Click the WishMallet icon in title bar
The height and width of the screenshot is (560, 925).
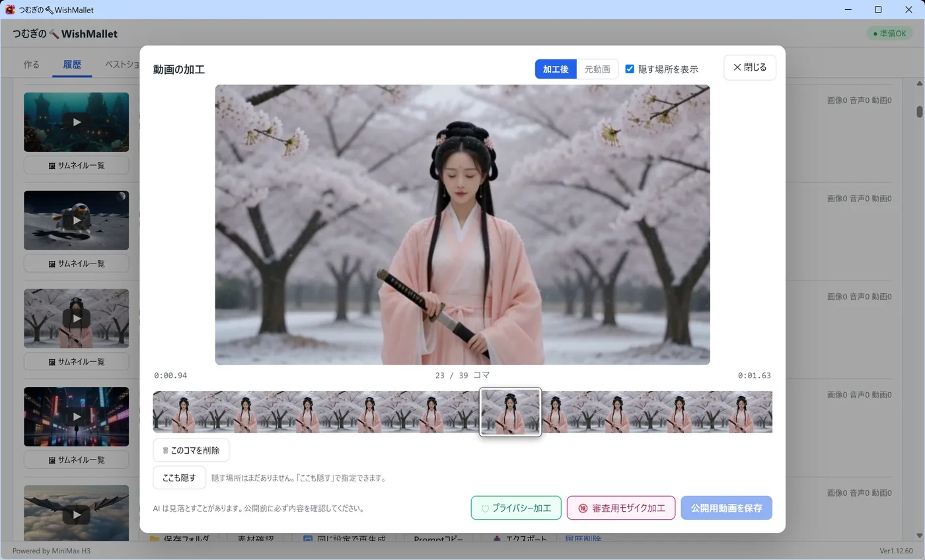10,9
